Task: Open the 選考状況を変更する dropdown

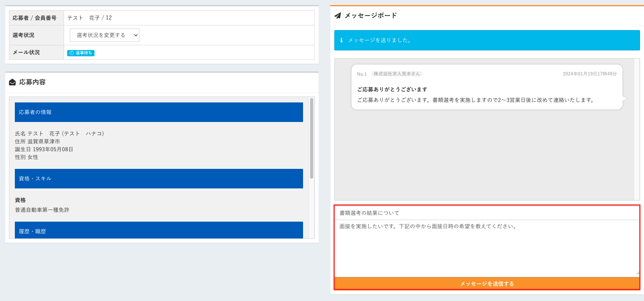Action: [105, 35]
